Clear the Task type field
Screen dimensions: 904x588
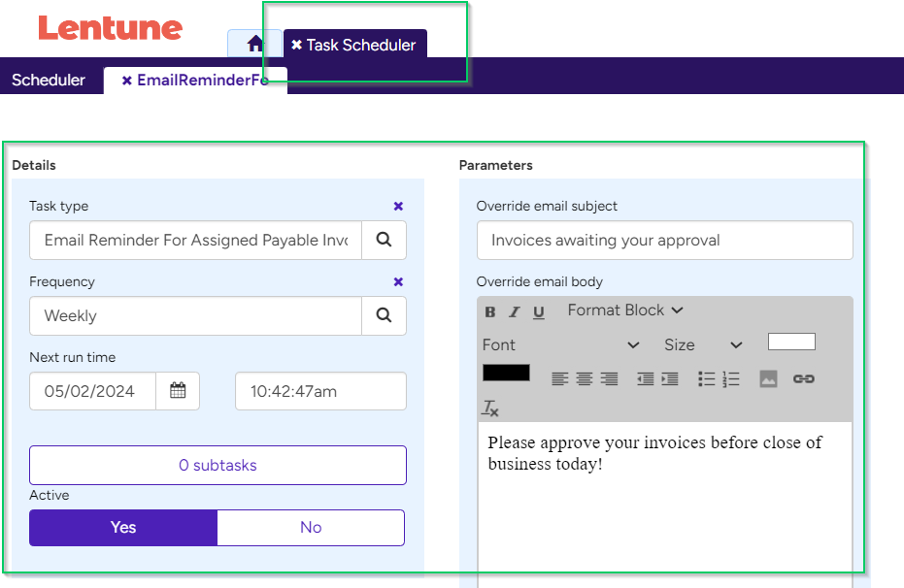[x=398, y=206]
